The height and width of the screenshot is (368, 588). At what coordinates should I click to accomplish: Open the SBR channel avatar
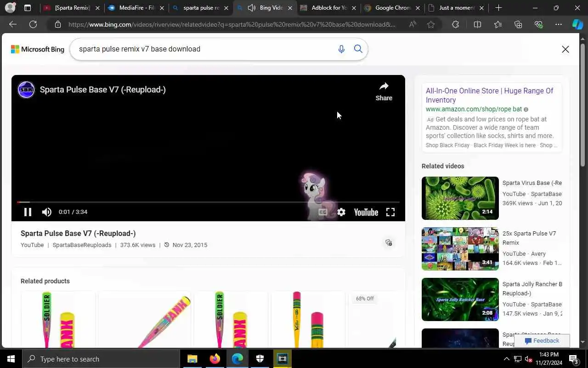pyautogui.click(x=26, y=90)
